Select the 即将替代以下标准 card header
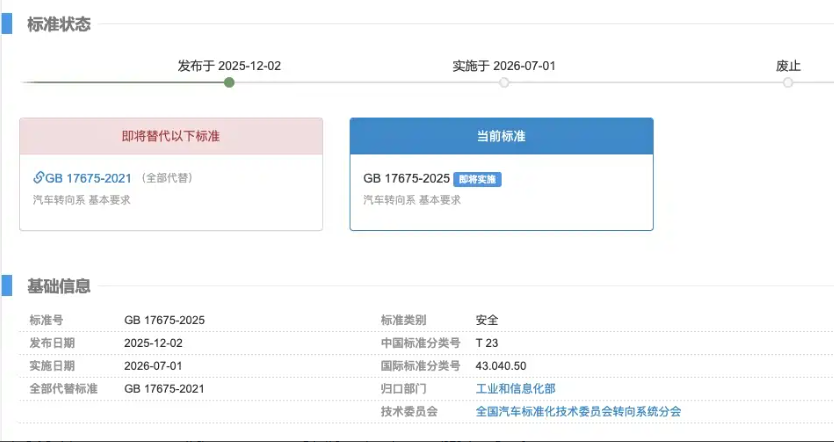834x442 pixels. [x=171, y=136]
